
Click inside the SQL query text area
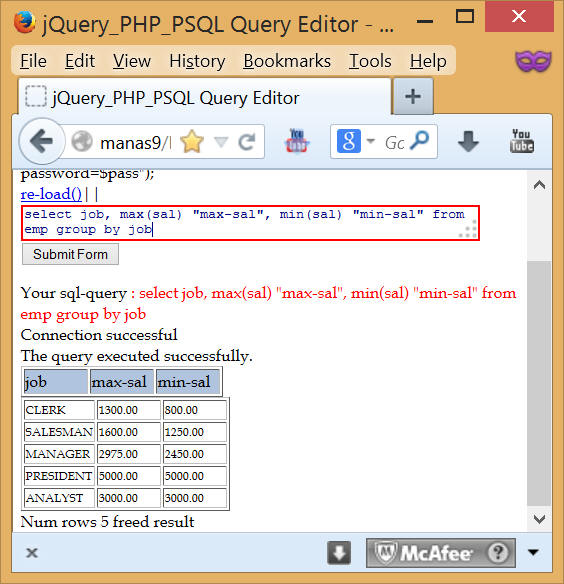click(250, 223)
